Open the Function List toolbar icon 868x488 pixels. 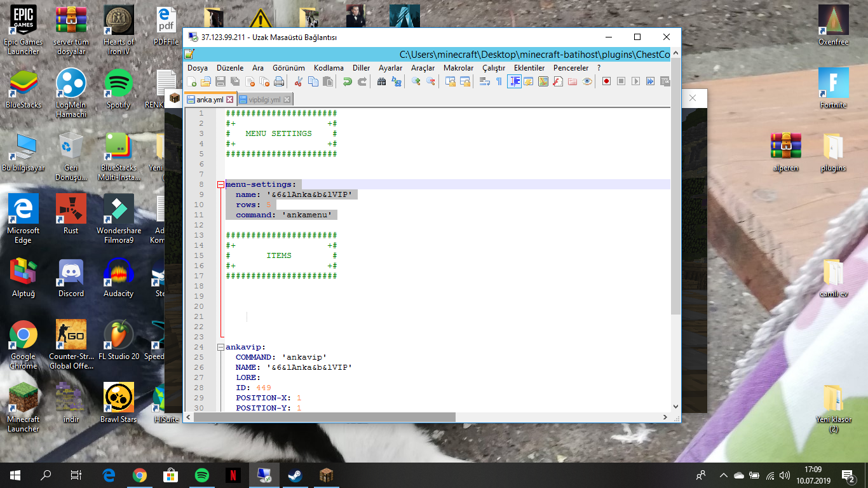tap(557, 81)
